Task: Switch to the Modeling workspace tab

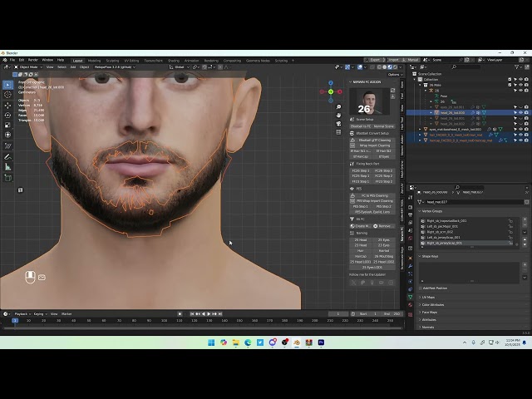Action: 94,61
